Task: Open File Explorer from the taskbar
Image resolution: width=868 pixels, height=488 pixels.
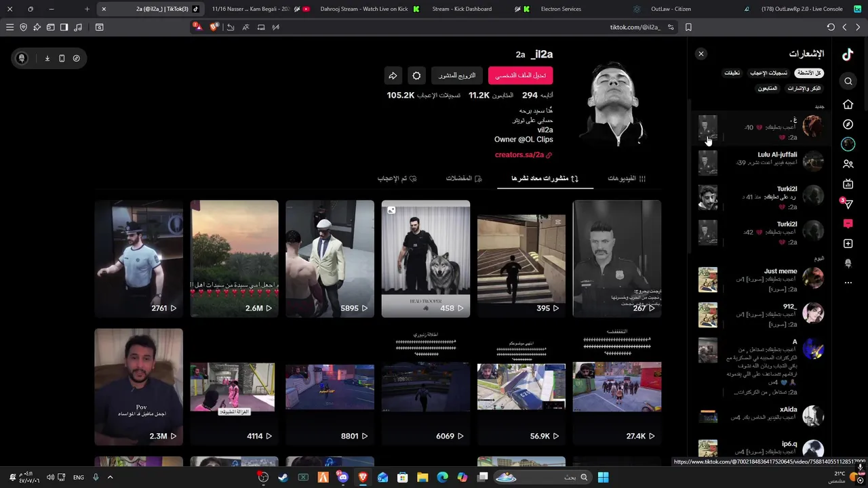Action: pyautogui.click(x=422, y=477)
